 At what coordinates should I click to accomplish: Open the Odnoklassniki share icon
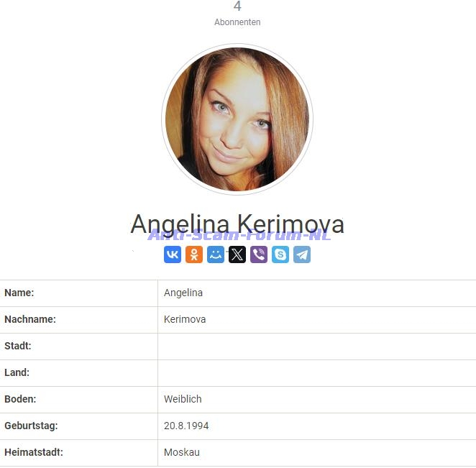click(194, 254)
